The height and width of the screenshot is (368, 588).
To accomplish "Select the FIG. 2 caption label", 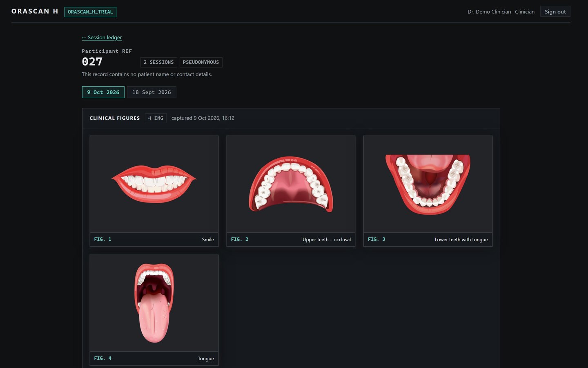I will (x=240, y=239).
